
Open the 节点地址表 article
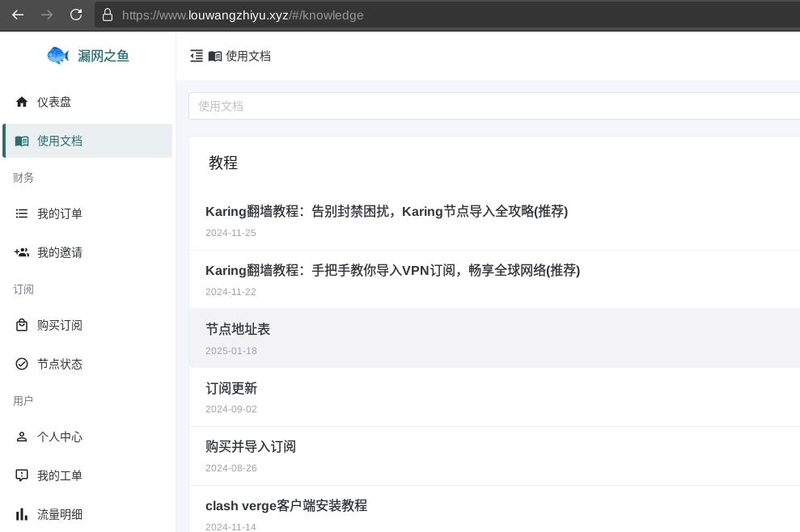tap(238, 329)
